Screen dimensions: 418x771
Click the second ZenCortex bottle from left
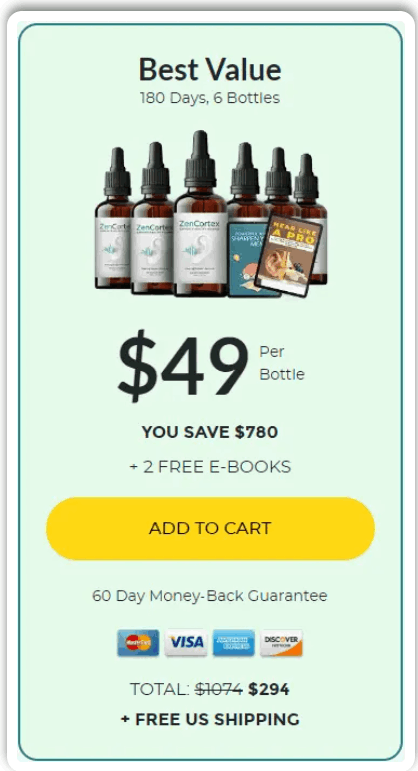point(152,218)
